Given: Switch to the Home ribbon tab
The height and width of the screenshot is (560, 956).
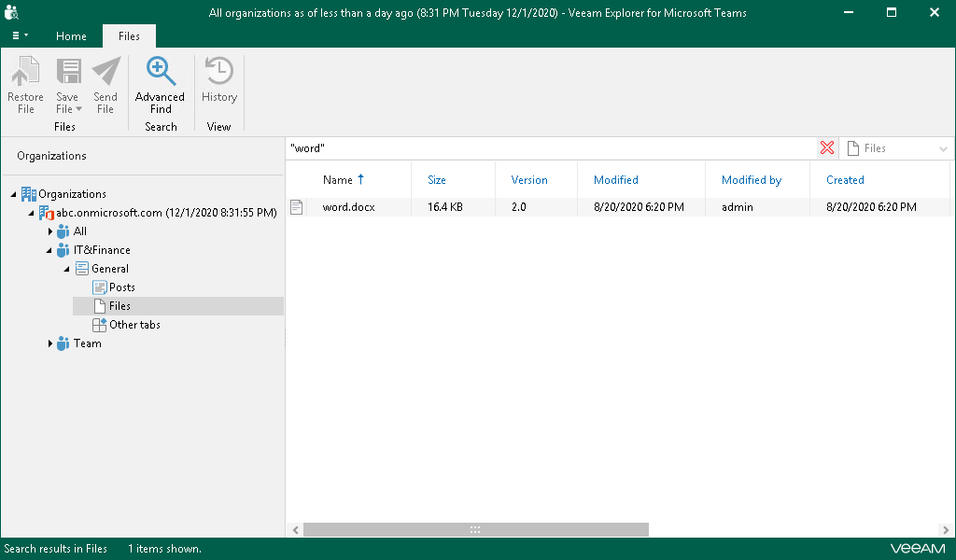Looking at the screenshot, I should (71, 36).
